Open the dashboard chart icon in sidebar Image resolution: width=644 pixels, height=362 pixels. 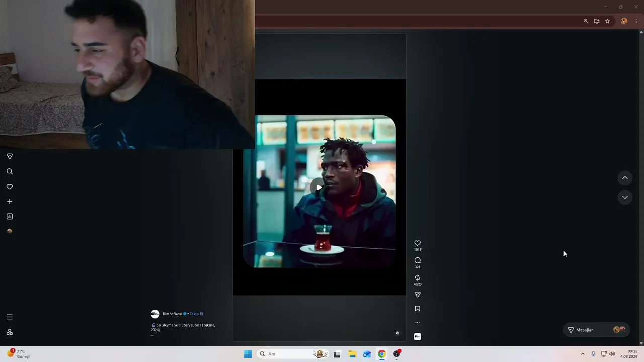(x=10, y=216)
